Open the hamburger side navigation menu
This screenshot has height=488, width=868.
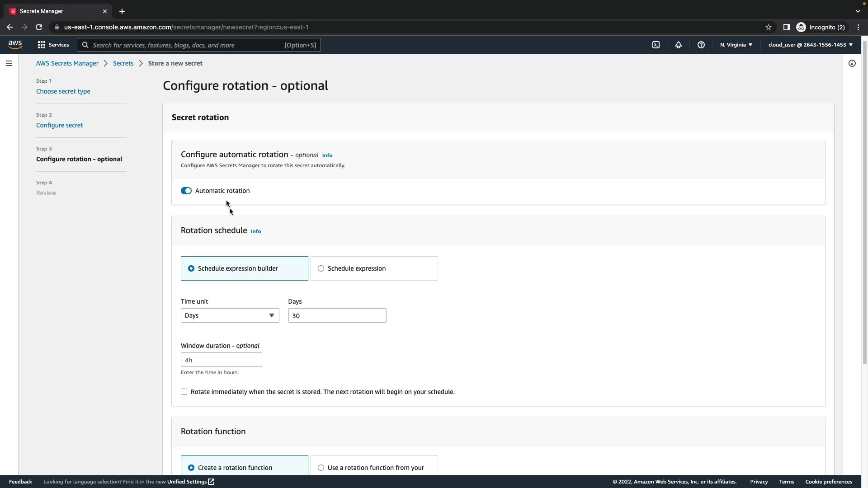click(x=9, y=63)
